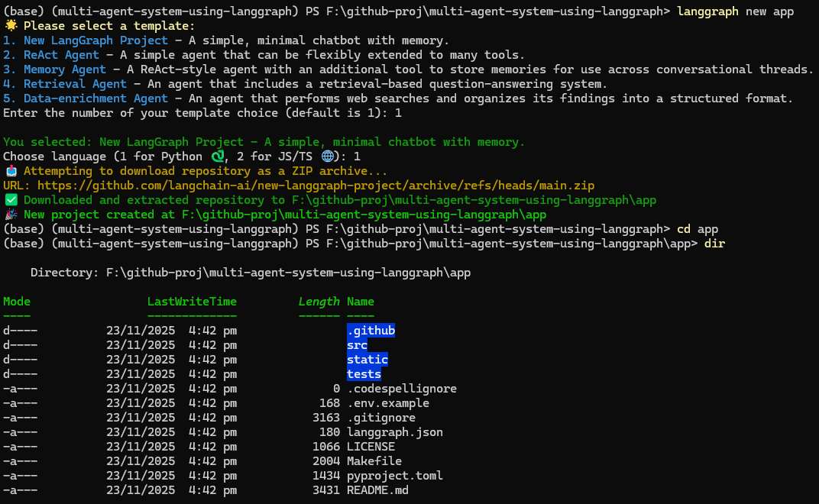The height and width of the screenshot is (504, 819).
Task: Click the 'dir' command text on prompt line
Action: coord(714,243)
